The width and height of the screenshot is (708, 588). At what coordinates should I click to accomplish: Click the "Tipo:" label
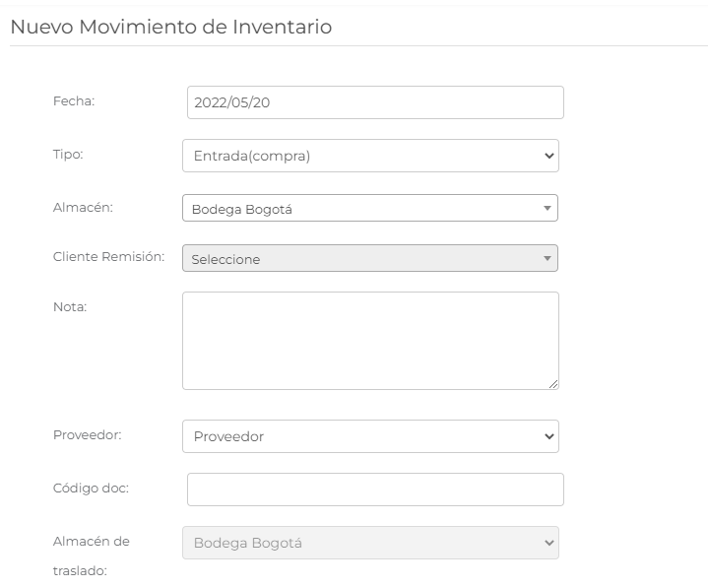pos(68,154)
